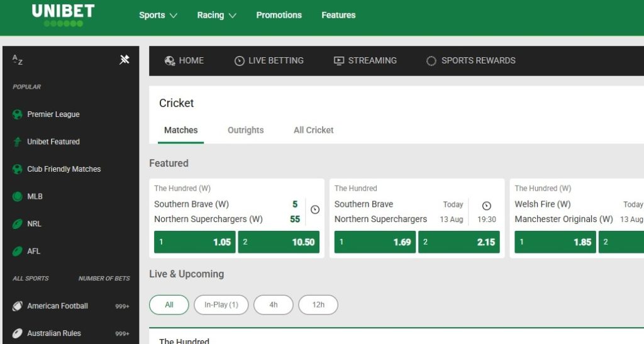
Task: Click the Unibet logo
Action: [x=64, y=15]
